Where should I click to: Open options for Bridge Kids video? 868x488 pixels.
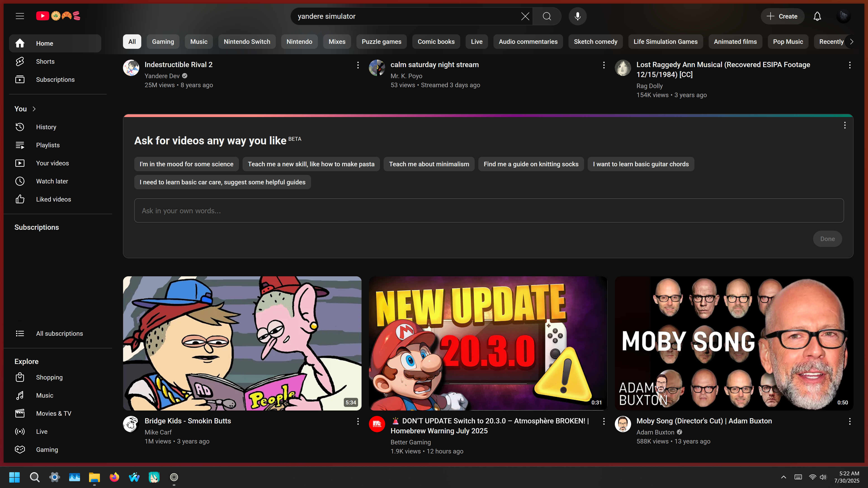click(358, 421)
